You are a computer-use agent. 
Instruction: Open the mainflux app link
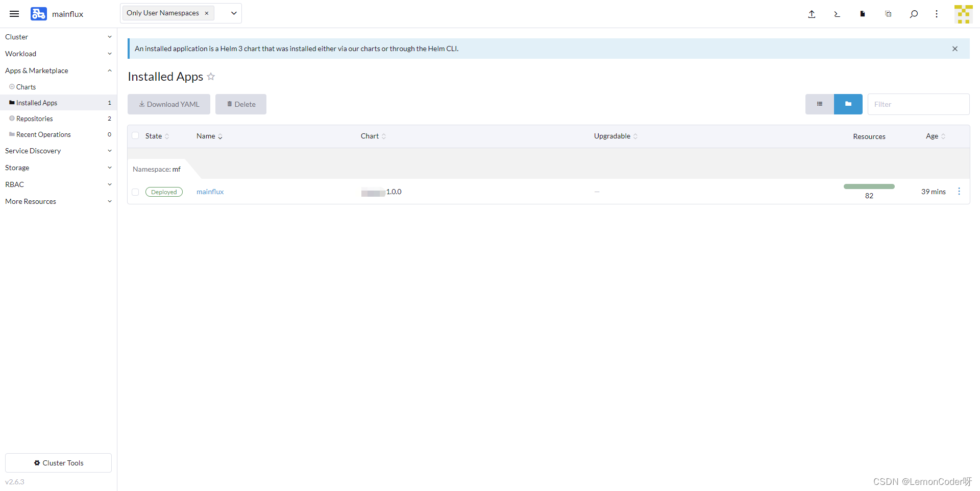click(x=210, y=192)
